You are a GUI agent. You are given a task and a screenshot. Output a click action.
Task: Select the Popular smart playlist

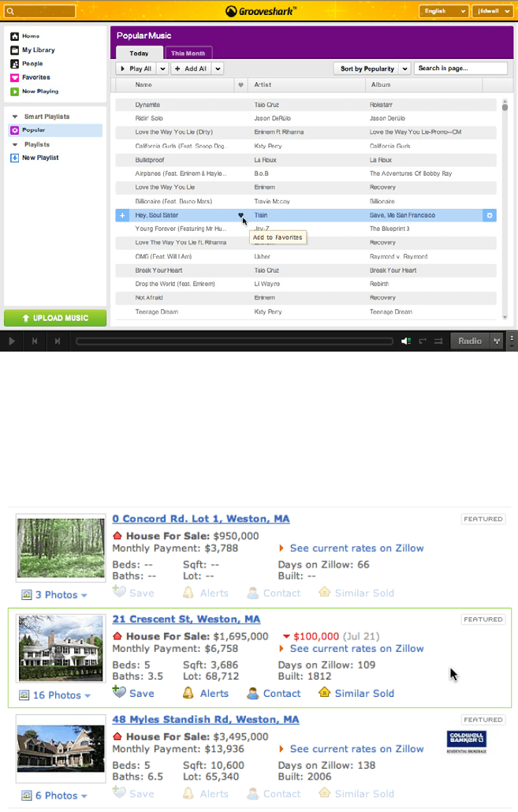[55, 131]
